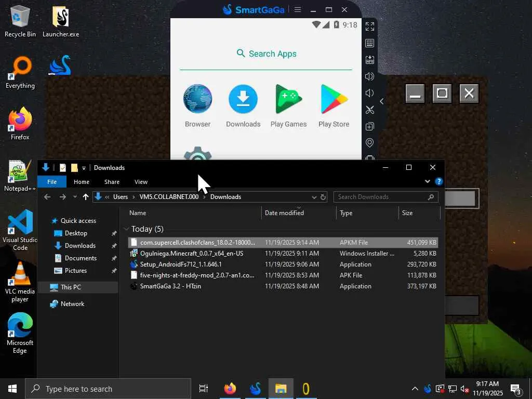Open Quick access in the navigation pane

(78, 220)
